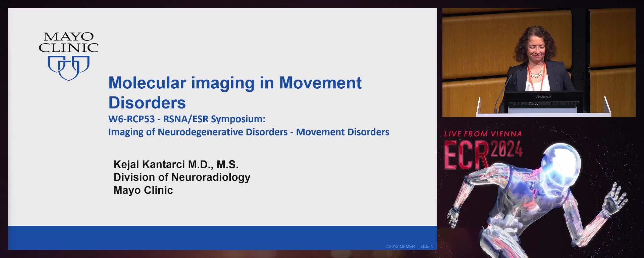Click the iiyama monitor on the podium

coord(543,102)
